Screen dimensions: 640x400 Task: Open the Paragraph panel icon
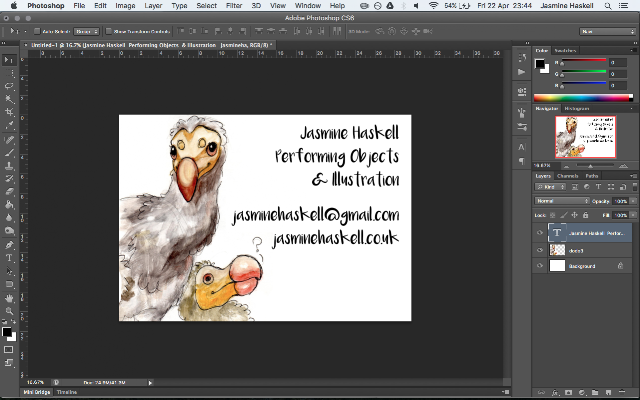[521, 161]
